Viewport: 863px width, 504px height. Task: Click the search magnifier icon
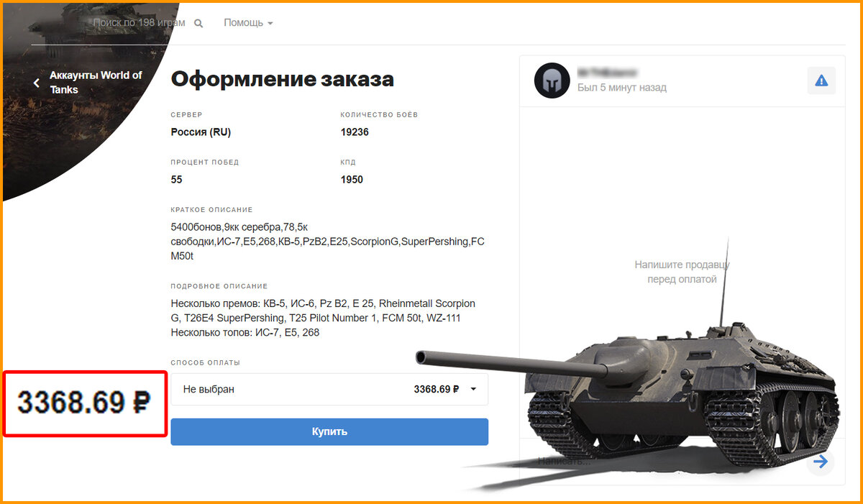(x=198, y=23)
